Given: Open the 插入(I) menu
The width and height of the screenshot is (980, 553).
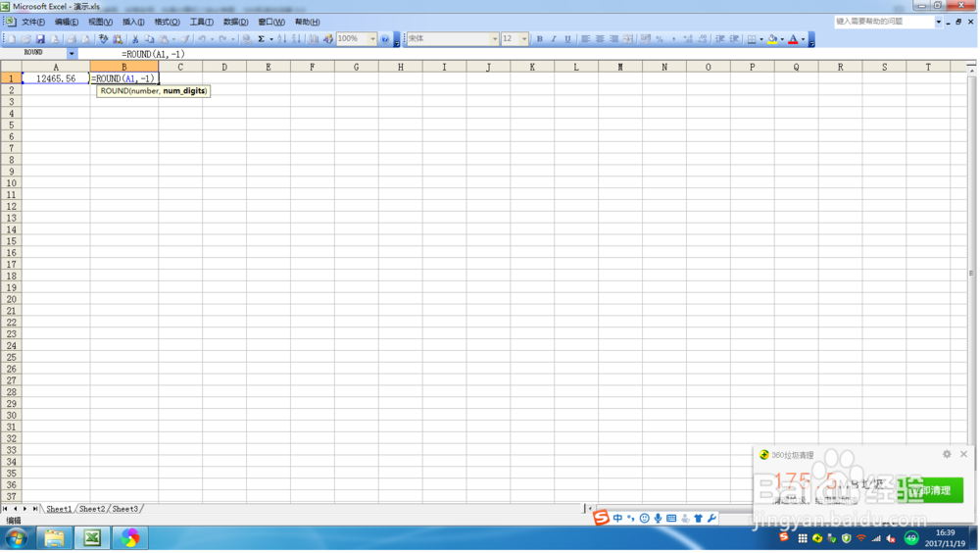Looking at the screenshot, I should point(133,22).
